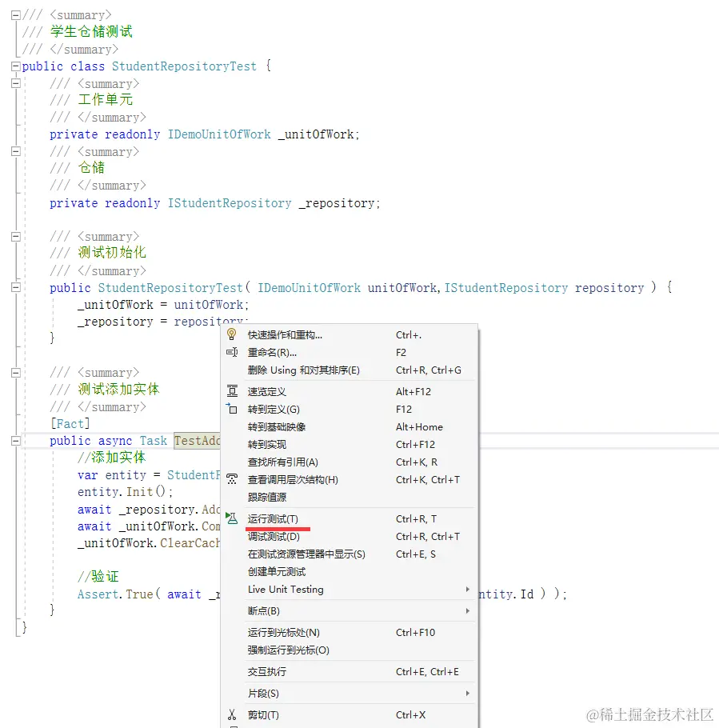This screenshot has width=719, height=728.
Task: Choose 转到定义(G) in the menu
Action: point(349,409)
